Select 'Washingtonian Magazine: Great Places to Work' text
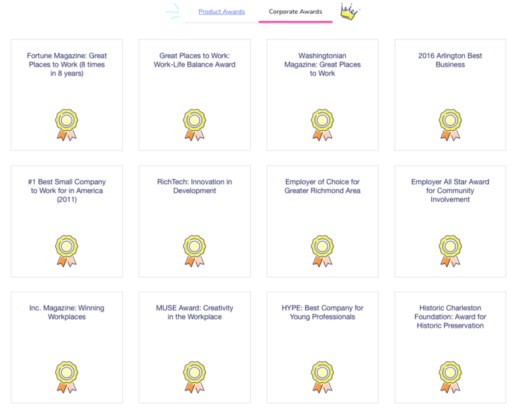Viewport: 526px width, 420px height. tap(322, 64)
